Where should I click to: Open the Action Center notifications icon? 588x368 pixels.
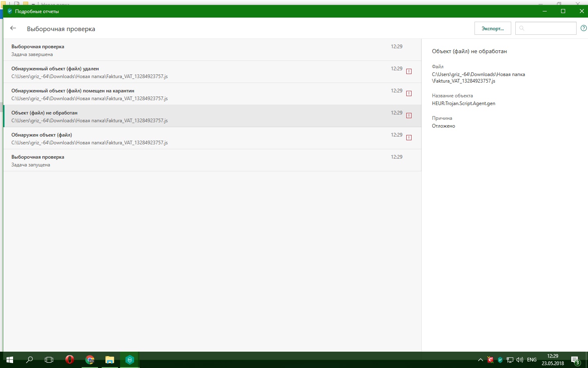[575, 360]
